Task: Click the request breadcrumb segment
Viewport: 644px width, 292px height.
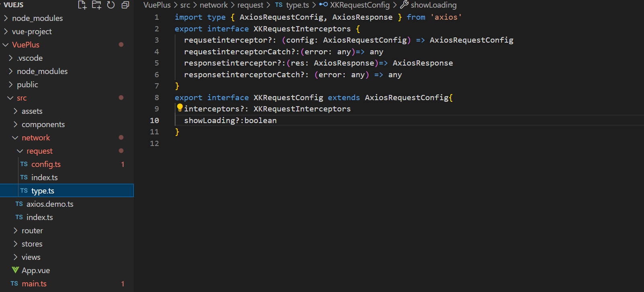Action: pos(250,5)
